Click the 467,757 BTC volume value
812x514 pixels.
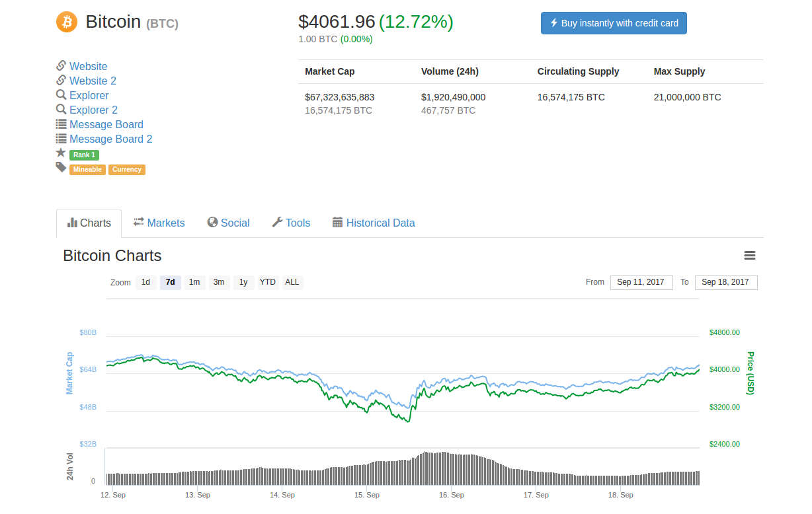coord(448,110)
